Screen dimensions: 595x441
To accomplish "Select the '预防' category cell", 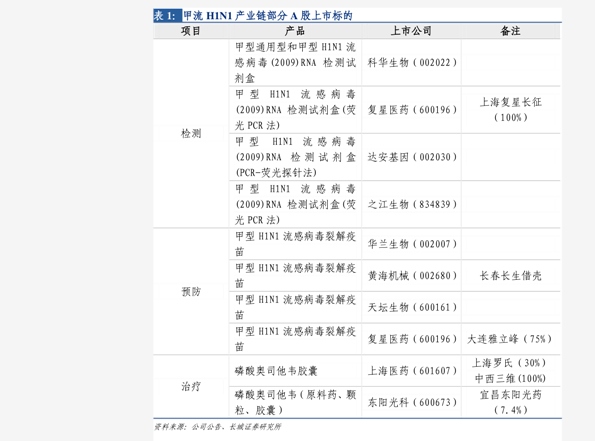I will [191, 291].
